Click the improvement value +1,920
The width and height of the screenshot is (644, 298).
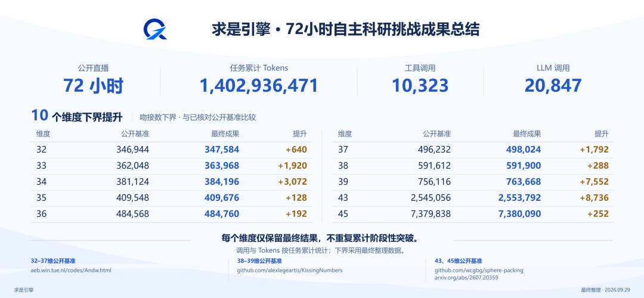click(293, 166)
